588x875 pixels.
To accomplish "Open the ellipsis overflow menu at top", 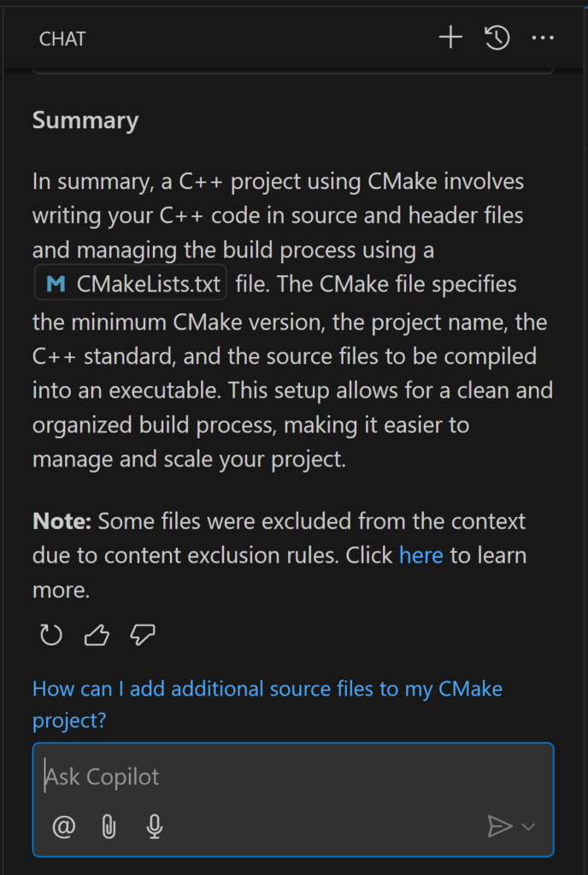I will 543,38.
